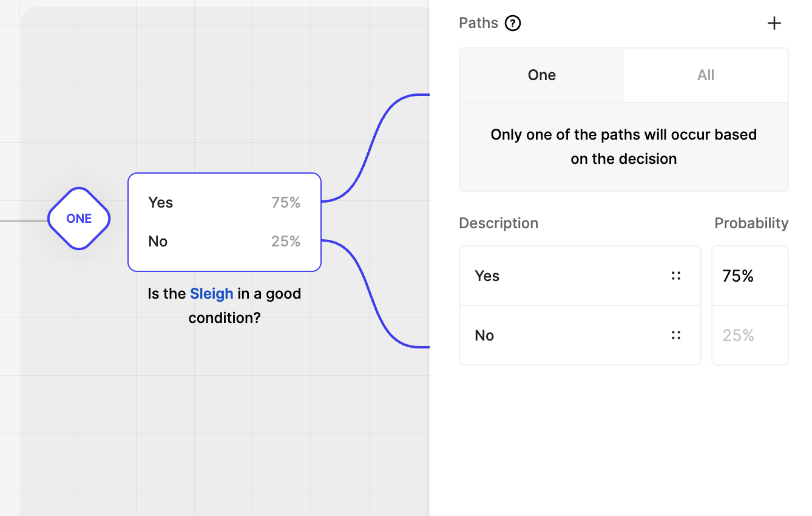Switch paths mode to One
812x516 pixels.
541,75
